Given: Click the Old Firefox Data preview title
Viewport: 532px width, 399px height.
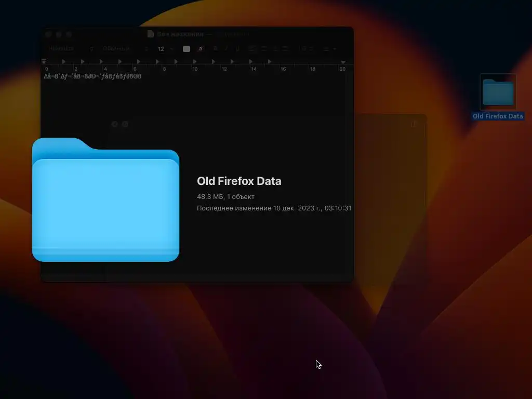Looking at the screenshot, I should (239, 181).
